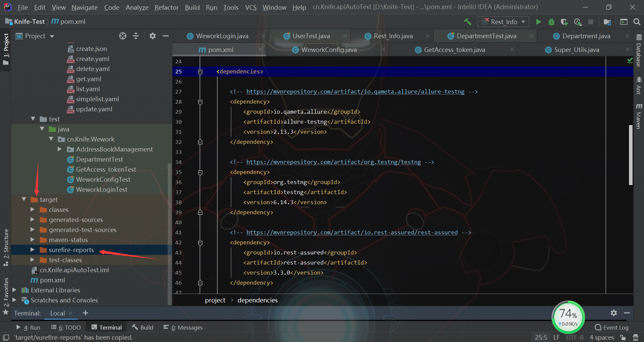The width and height of the screenshot is (644, 342).
Task: Collapse the target folder
Action: point(24,199)
